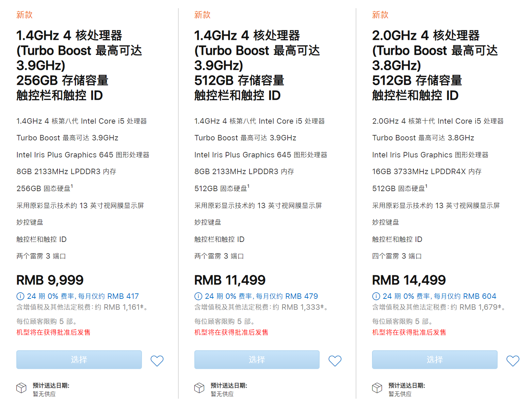Click the info icon beside RMB 604 installment offer
The height and width of the screenshot is (414, 532).
click(x=376, y=296)
